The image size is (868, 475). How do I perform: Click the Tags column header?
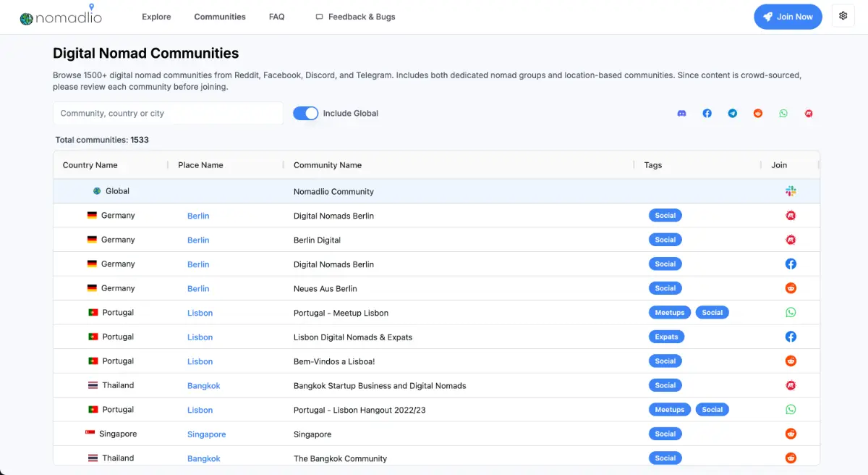click(x=653, y=165)
